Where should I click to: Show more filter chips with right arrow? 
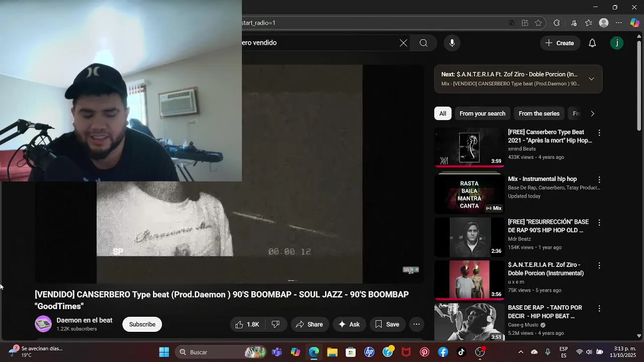coord(592,114)
